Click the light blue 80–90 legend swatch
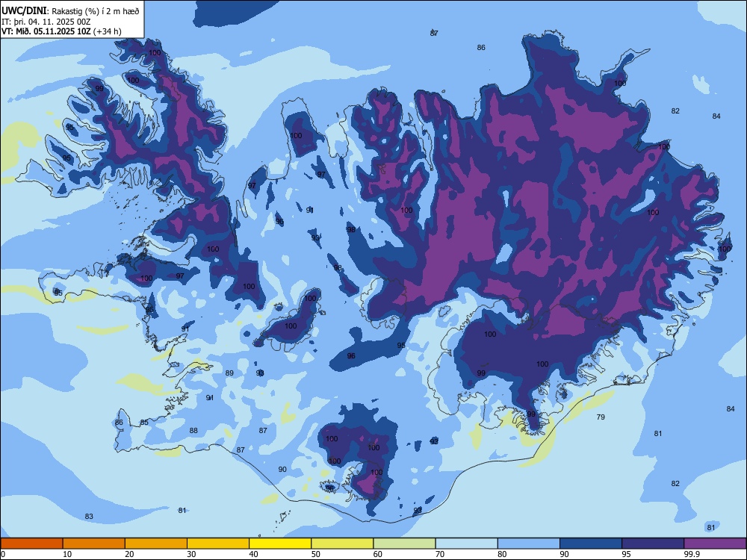The height and width of the screenshot is (560, 747). click(529, 544)
